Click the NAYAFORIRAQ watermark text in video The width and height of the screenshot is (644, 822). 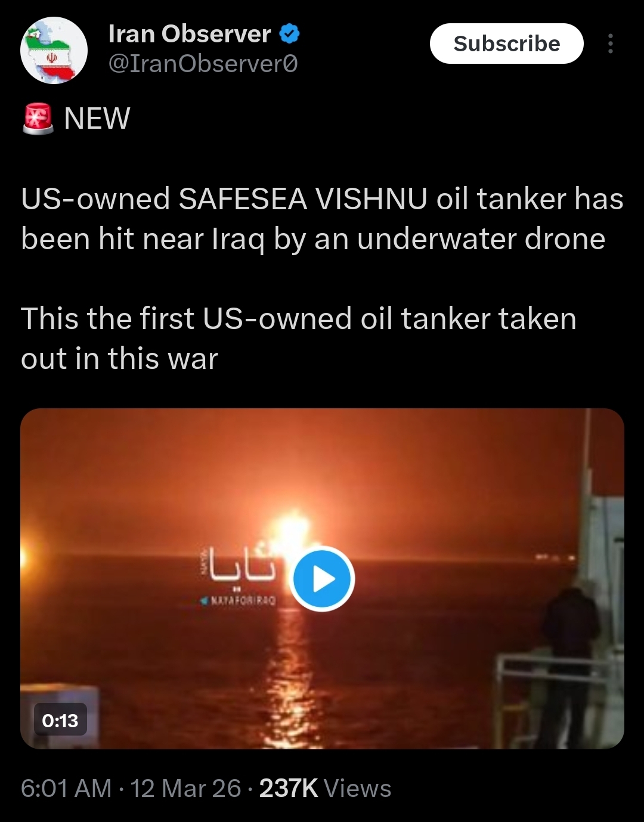coord(239,600)
